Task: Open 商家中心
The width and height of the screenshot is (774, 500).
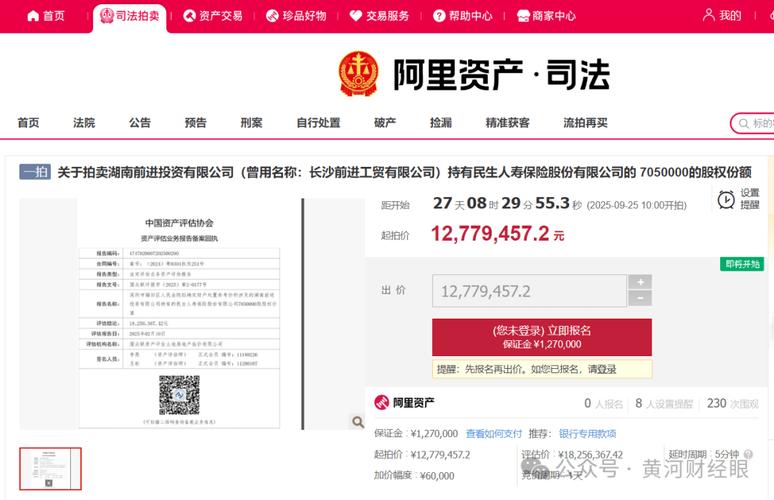Action: 546,16
